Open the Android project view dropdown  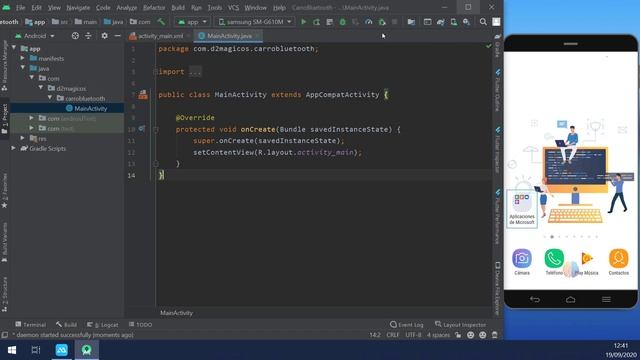point(35,36)
